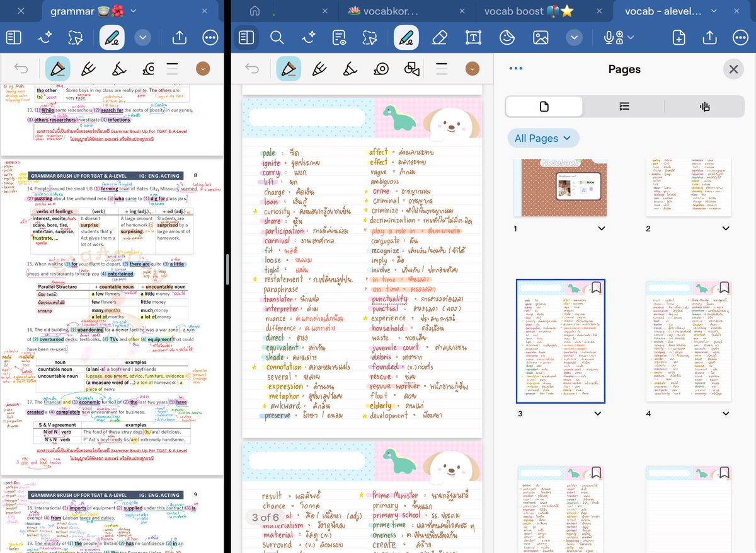
Task: Open the share menu in the vocab window
Action: [709, 38]
